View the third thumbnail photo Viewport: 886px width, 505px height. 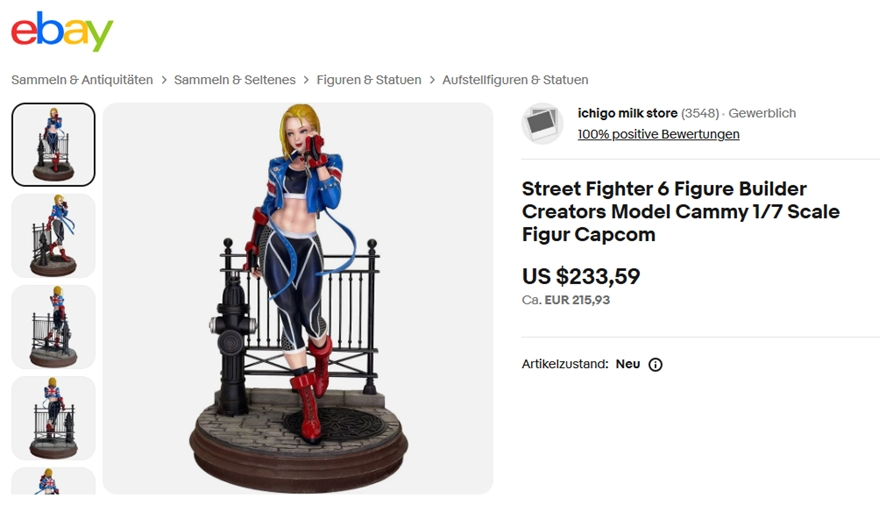pos(53,327)
